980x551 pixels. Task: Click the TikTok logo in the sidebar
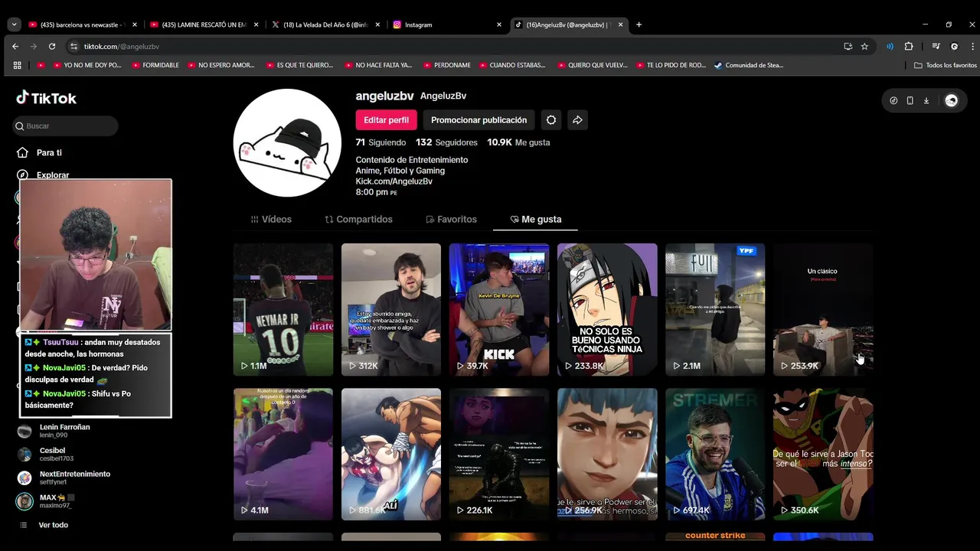pyautogui.click(x=47, y=98)
